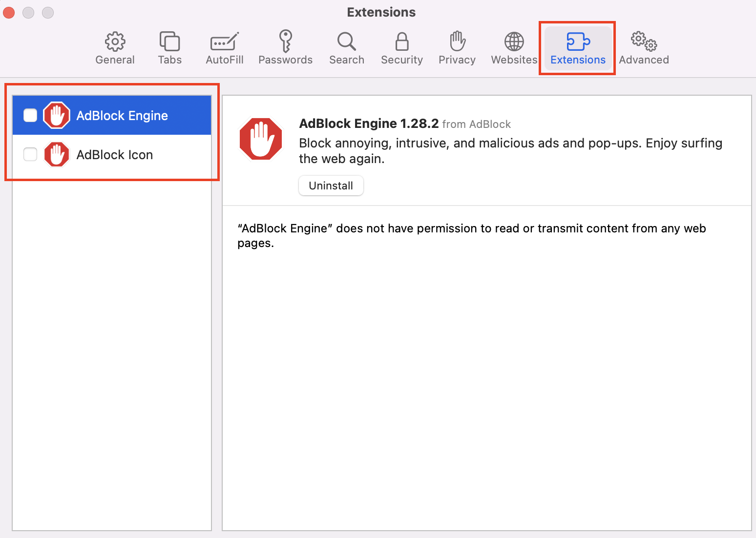Image resolution: width=756 pixels, height=538 pixels.
Task: Open the General preferences tab
Action: click(x=115, y=48)
